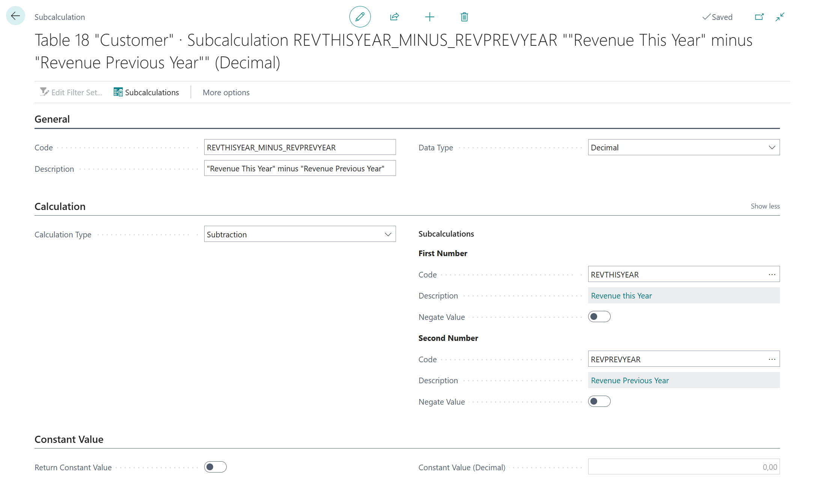
Task: Click the Revenue this Year link
Action: click(621, 296)
